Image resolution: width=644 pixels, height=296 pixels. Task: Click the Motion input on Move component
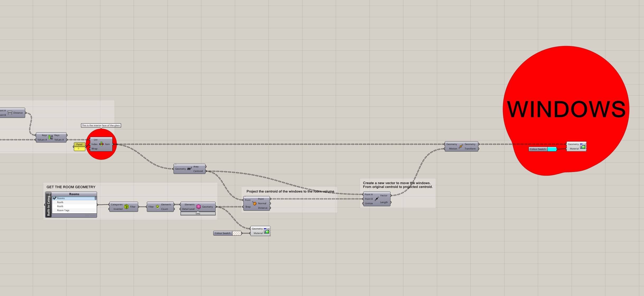(453, 149)
